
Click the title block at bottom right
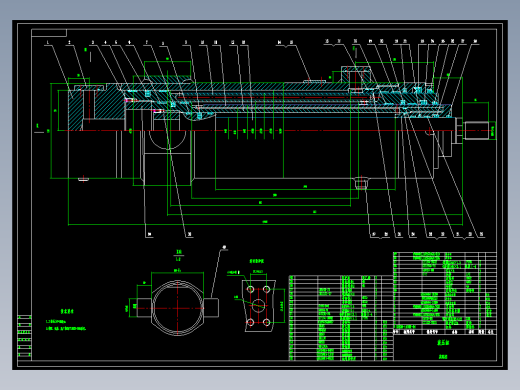[x=445, y=348]
